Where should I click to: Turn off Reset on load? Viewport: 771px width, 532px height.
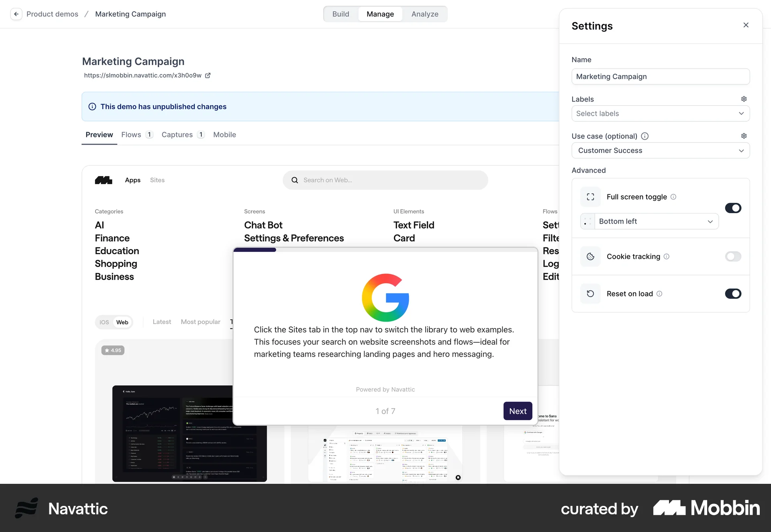(733, 294)
